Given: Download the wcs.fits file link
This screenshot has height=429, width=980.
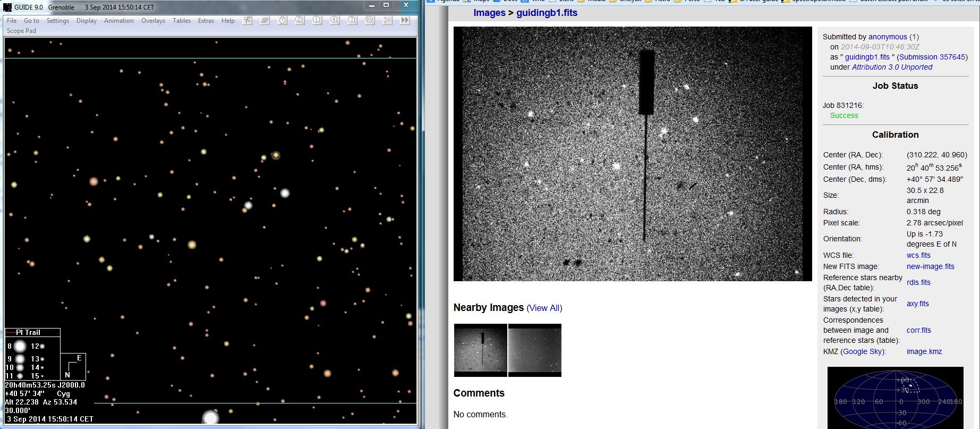Looking at the screenshot, I should (x=918, y=255).
